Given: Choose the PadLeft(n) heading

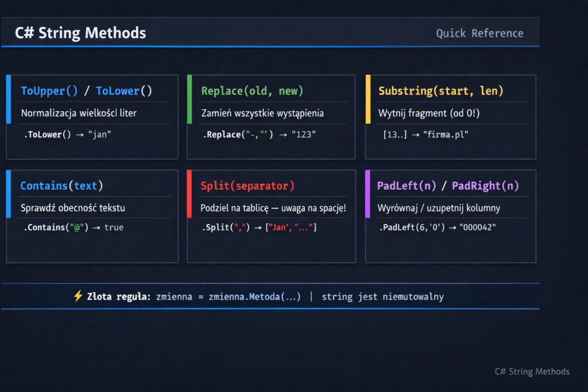Looking at the screenshot, I should click(x=407, y=186).
